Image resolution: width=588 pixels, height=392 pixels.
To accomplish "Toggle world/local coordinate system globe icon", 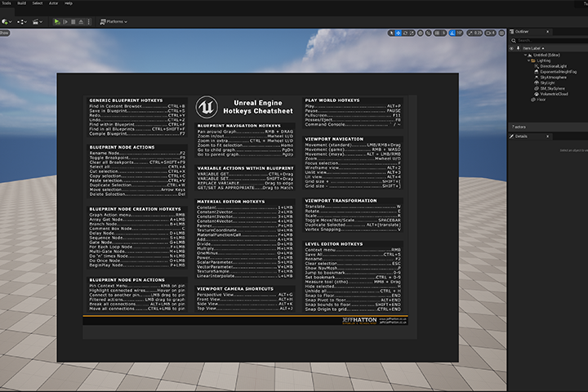I will coord(421,33).
